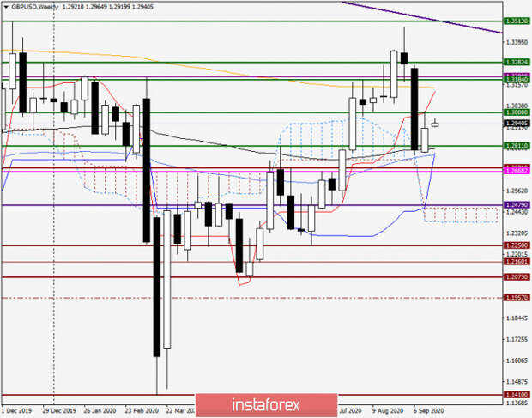Click the 29 Dec 2019 date label
Image resolution: width=532 pixels, height=418 pixels.
tap(59, 410)
